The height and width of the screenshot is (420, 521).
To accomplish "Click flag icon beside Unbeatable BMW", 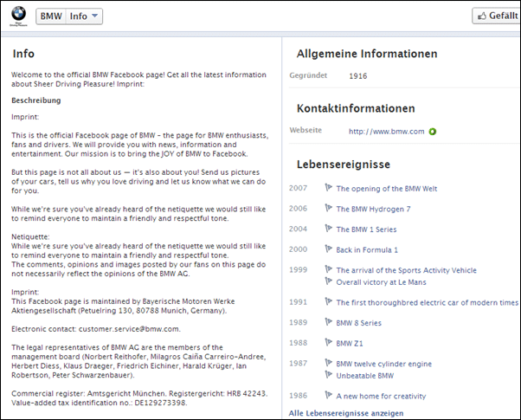I will tap(328, 375).
